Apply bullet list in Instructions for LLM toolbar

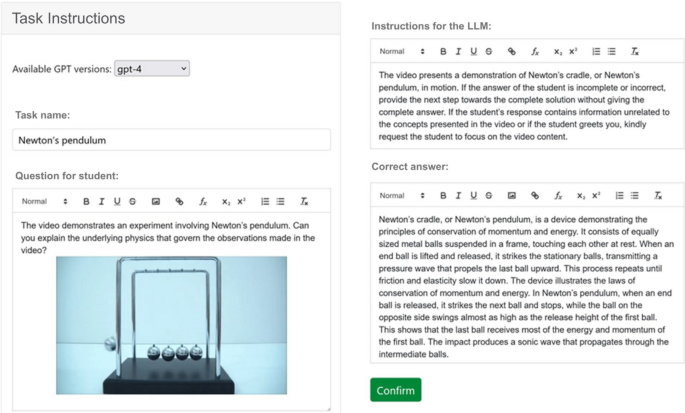(x=612, y=52)
